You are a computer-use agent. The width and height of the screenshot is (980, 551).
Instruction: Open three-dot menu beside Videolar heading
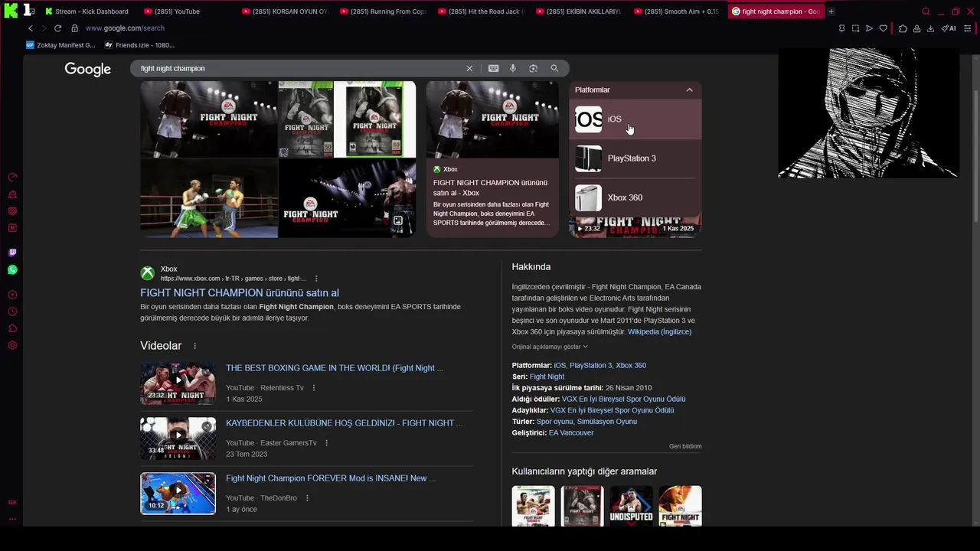(x=194, y=346)
